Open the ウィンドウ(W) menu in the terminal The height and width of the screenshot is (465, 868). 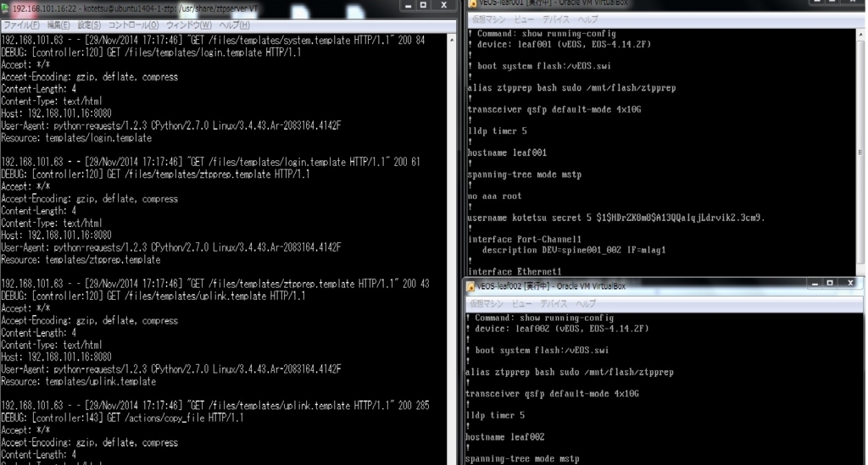coord(189,25)
